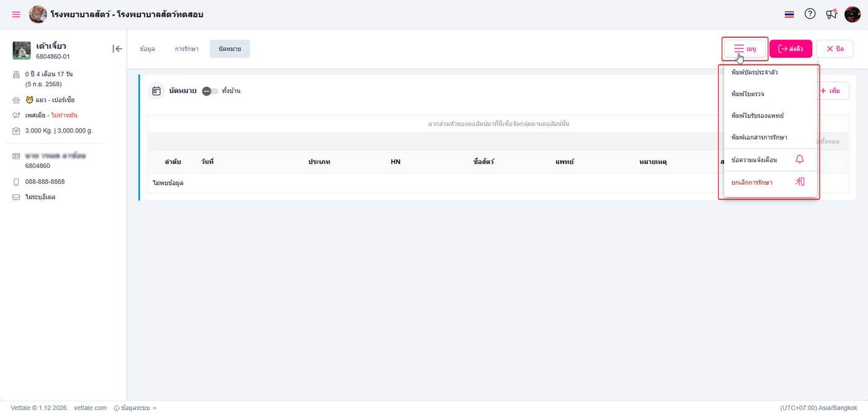Click the ส่งตัว transfer button
Image resolution: width=868 pixels, height=415 pixels.
click(790, 49)
